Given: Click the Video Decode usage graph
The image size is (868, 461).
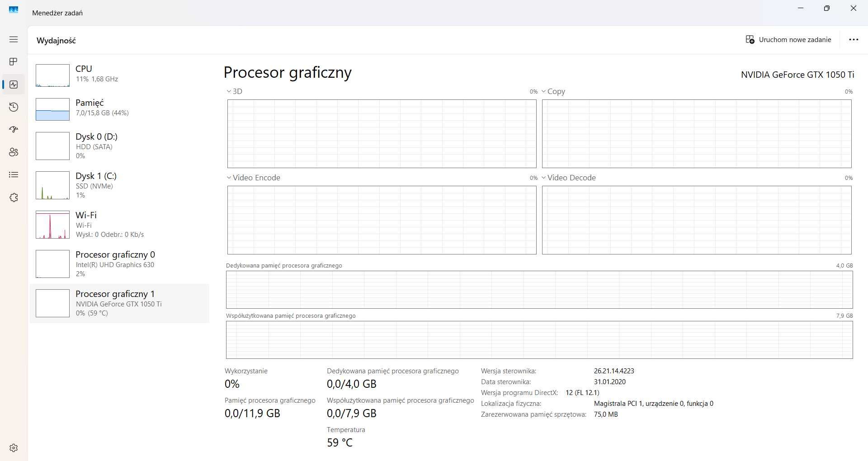Looking at the screenshot, I should click(x=697, y=220).
